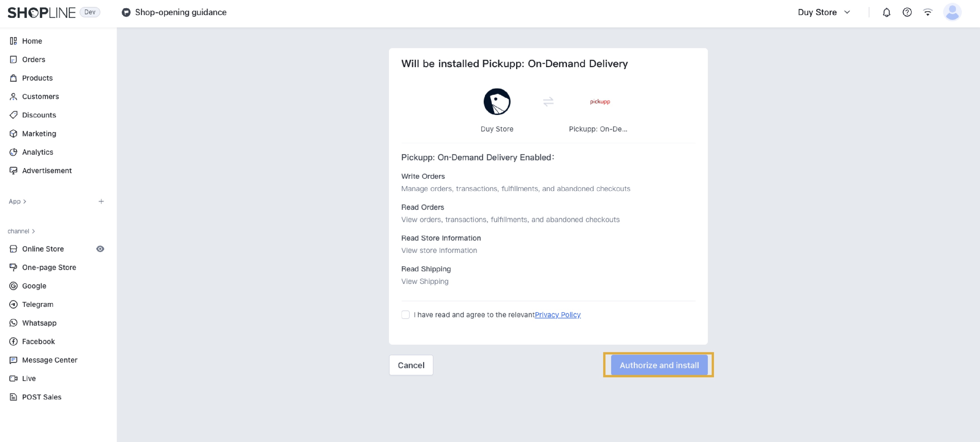This screenshot has height=442, width=980.
Task: Open Products in the sidebar
Action: click(x=37, y=78)
